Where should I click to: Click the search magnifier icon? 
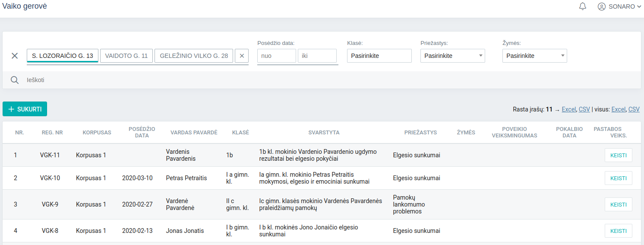point(15,80)
